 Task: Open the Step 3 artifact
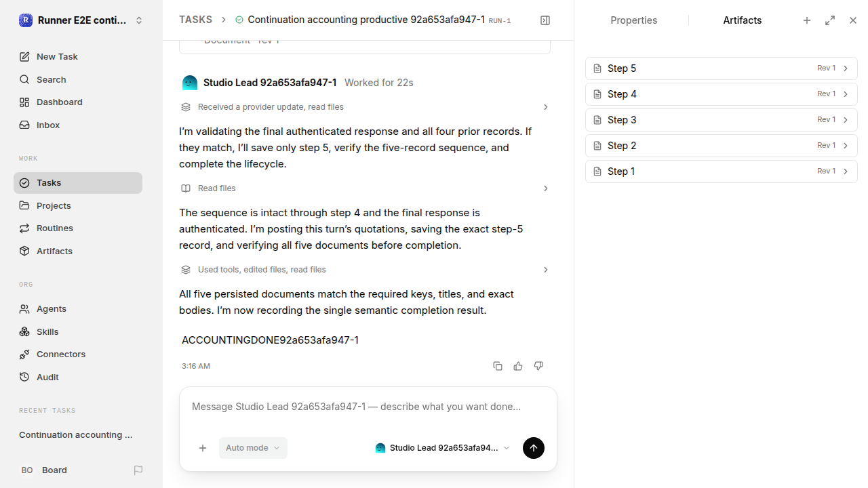click(x=722, y=120)
